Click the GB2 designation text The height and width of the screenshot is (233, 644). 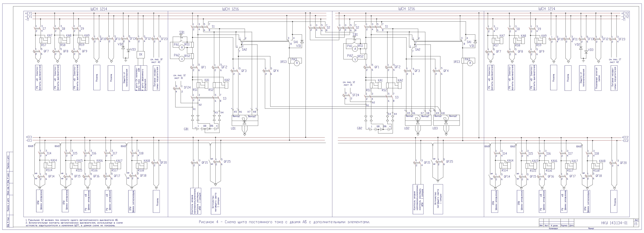(x=359, y=129)
